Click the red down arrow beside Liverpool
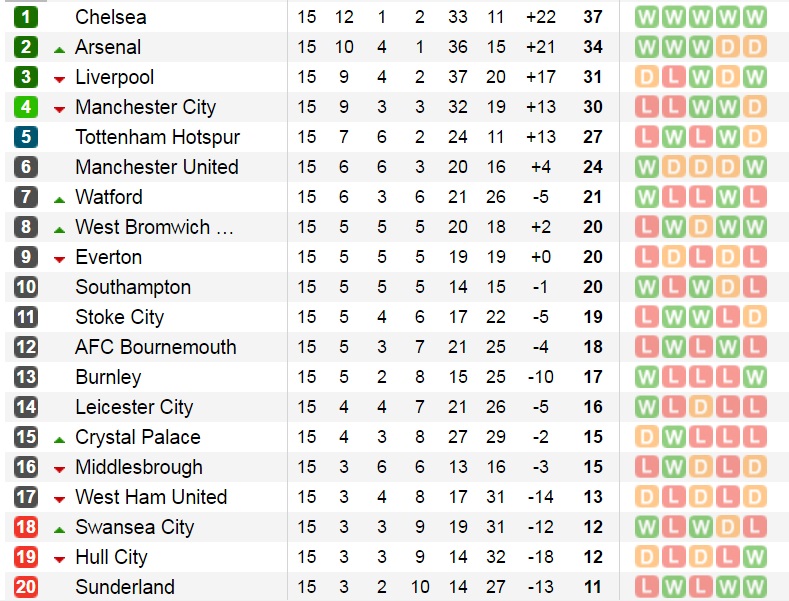 (x=59, y=80)
